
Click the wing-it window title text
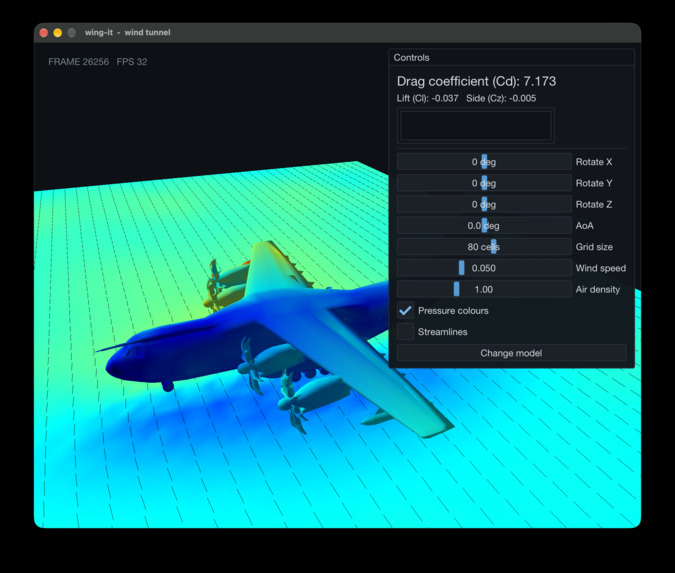point(127,32)
